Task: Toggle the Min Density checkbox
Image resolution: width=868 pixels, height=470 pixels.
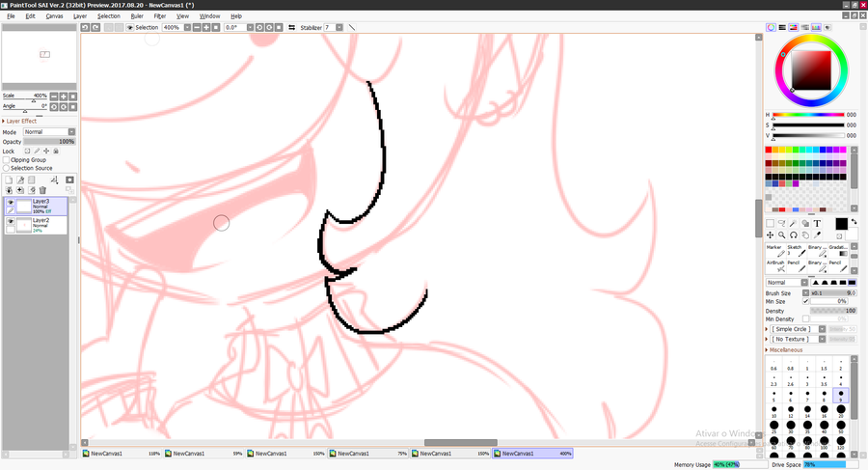Action: pyautogui.click(x=805, y=318)
